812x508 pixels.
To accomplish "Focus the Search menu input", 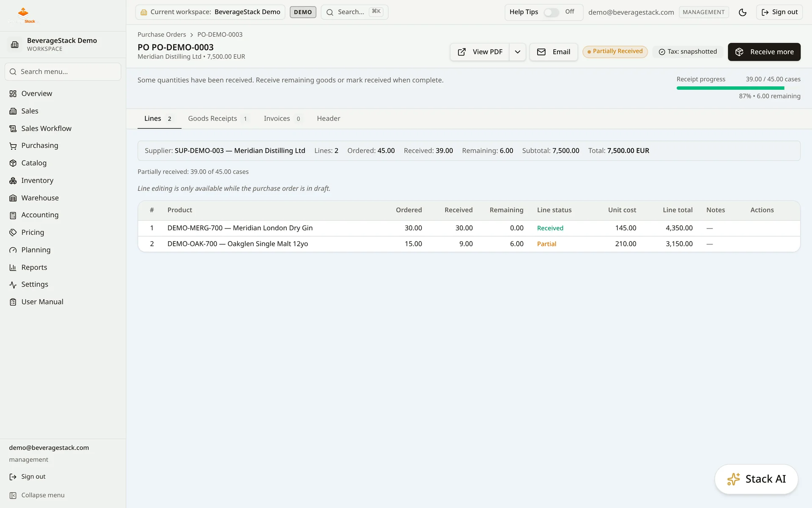I will coord(63,72).
